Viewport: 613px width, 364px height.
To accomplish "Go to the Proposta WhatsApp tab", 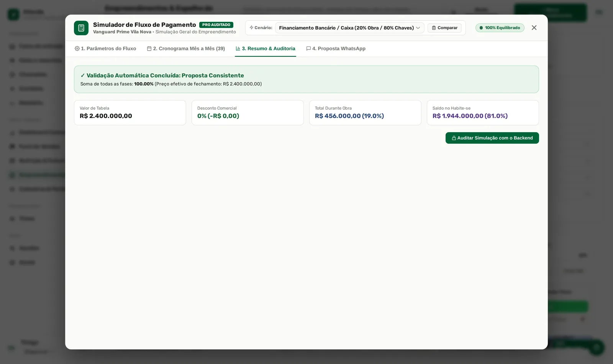I will (336, 49).
